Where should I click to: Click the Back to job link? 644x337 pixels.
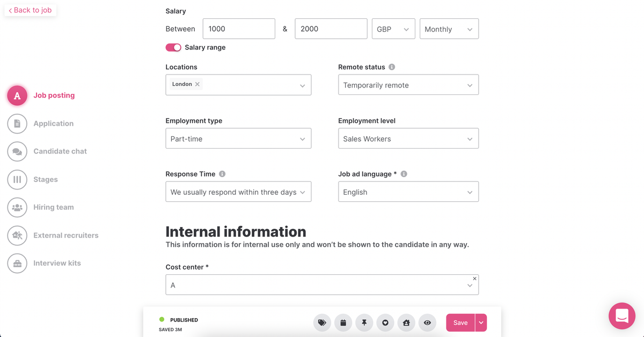click(31, 10)
